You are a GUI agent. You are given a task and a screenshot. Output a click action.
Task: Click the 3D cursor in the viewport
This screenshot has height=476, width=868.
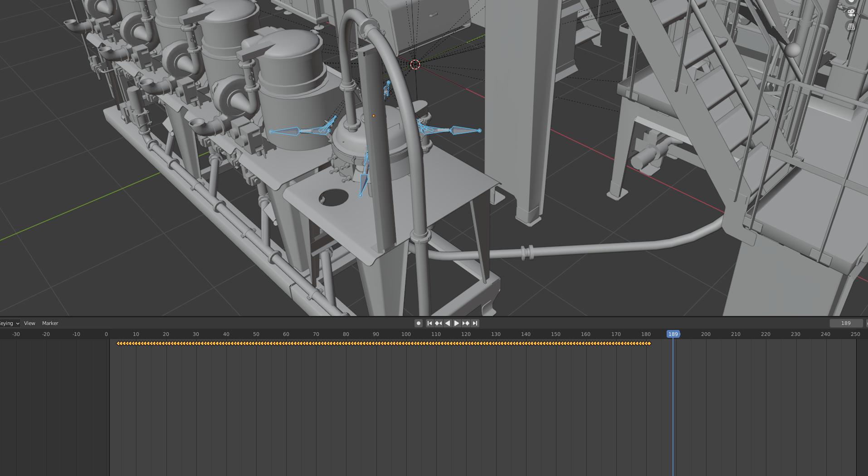[x=415, y=65]
